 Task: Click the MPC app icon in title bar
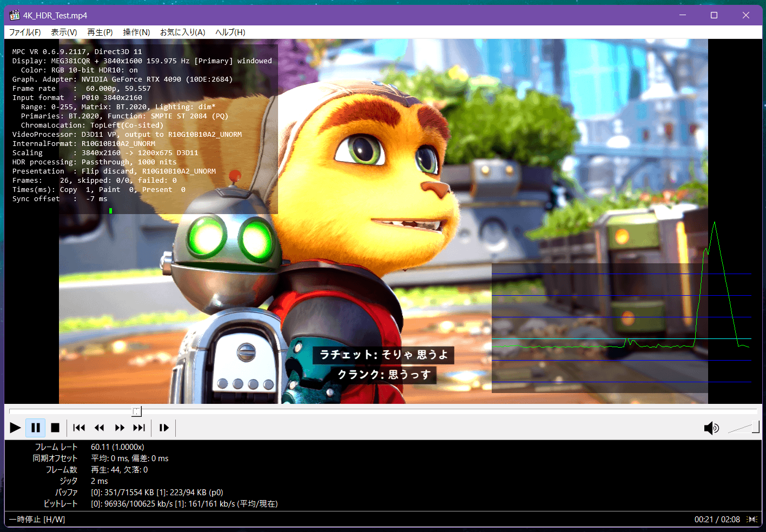click(15, 15)
